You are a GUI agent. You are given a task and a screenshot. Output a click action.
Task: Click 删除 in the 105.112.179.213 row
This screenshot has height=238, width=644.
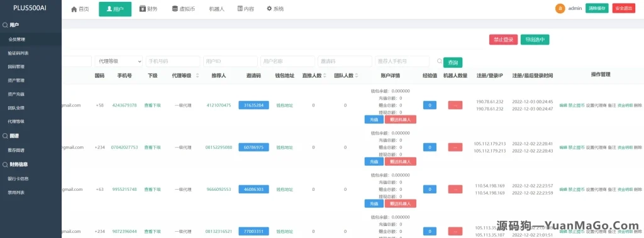point(638,148)
